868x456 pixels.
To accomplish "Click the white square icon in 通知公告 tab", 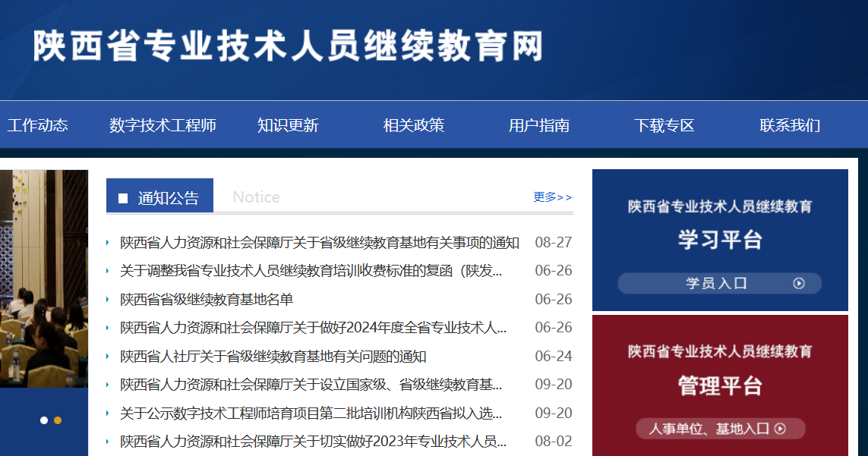I will (123, 198).
